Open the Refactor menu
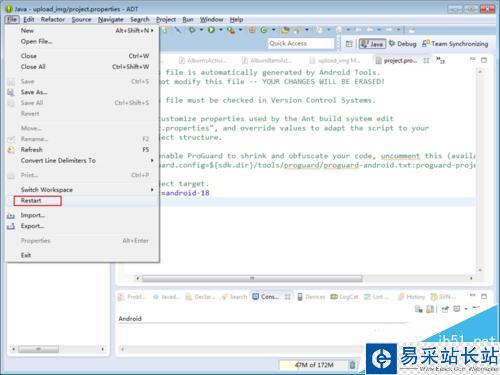 53,20
